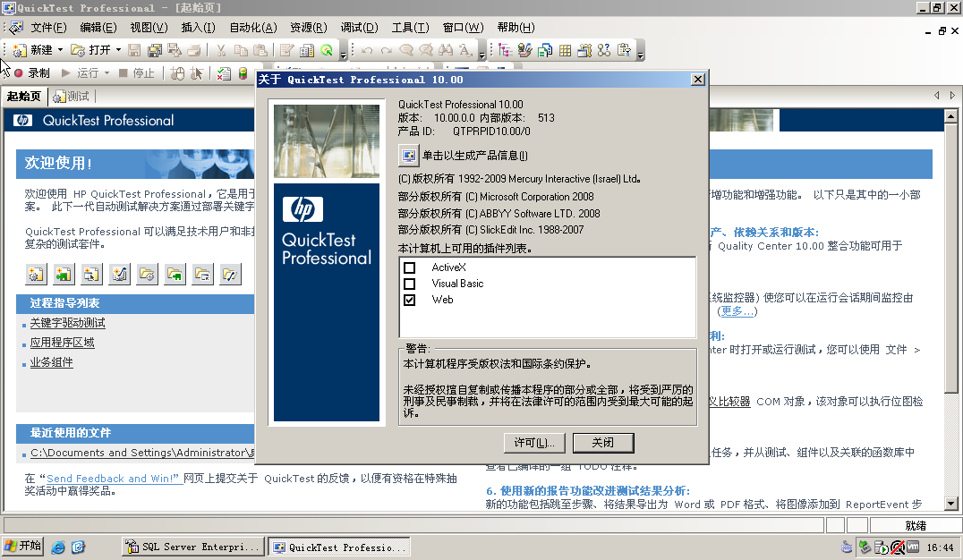Viewport: 963px width, 560px height.
Task: Open the 自动化(A) menu
Action: pos(253,28)
